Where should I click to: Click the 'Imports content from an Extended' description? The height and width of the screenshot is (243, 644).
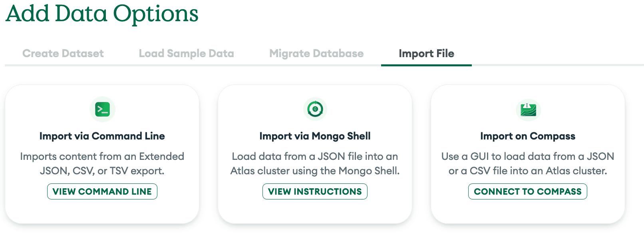[x=102, y=163]
